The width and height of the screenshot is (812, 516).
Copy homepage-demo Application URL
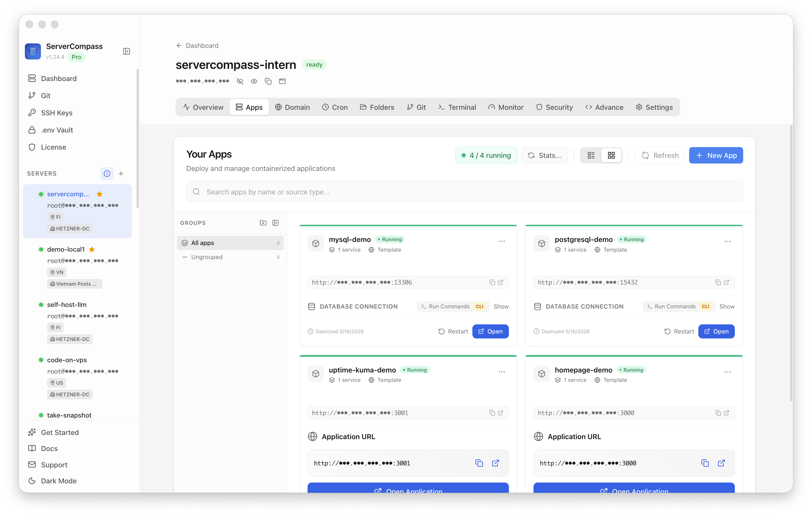705,463
